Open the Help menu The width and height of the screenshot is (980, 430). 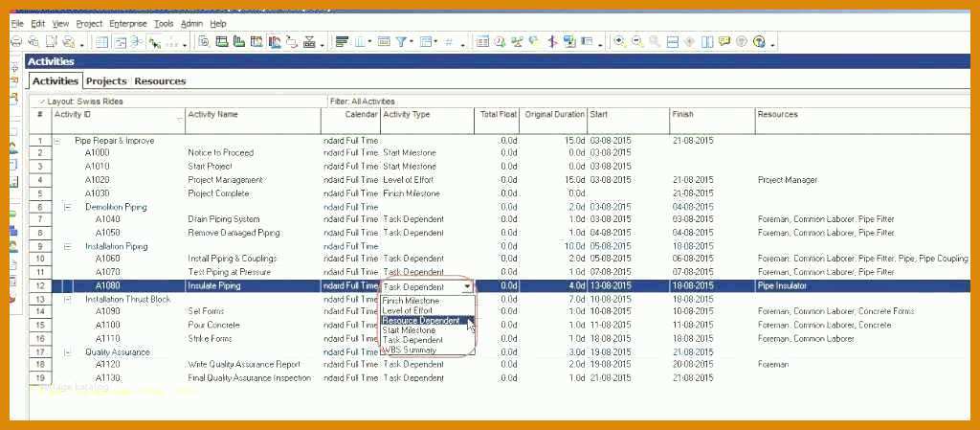coord(218,24)
